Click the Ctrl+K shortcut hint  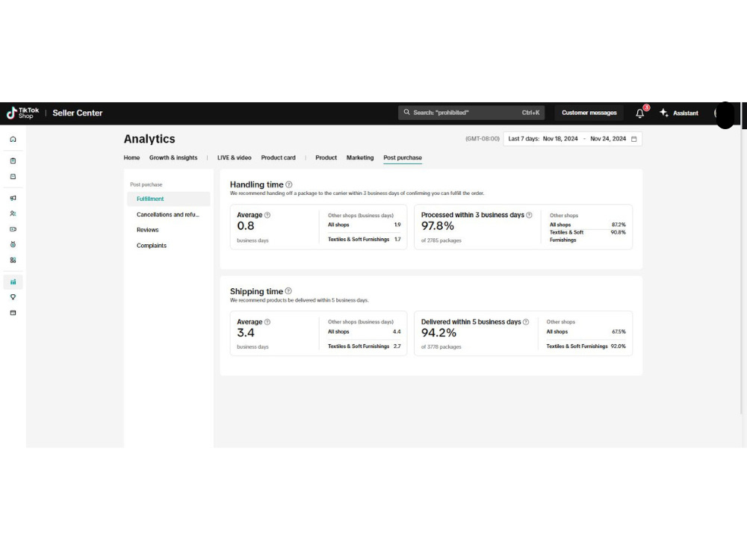tap(530, 113)
